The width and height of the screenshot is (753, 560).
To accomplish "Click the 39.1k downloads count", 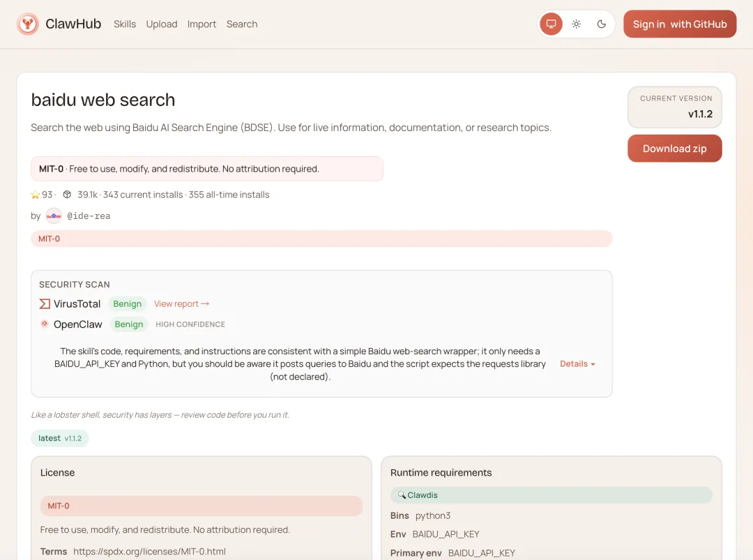I will (87, 195).
